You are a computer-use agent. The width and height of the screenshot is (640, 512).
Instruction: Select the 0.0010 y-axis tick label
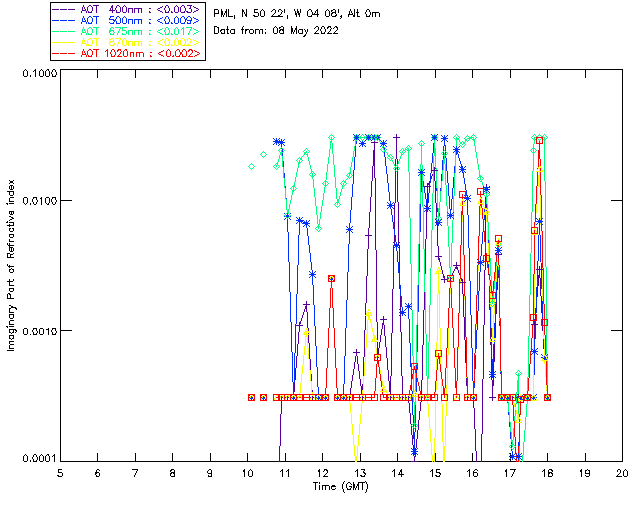click(37, 331)
